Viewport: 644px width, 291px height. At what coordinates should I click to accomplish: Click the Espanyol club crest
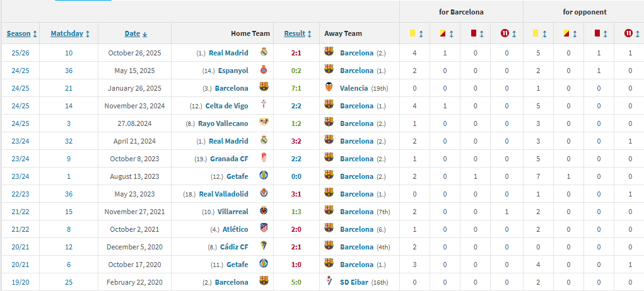[x=264, y=71]
